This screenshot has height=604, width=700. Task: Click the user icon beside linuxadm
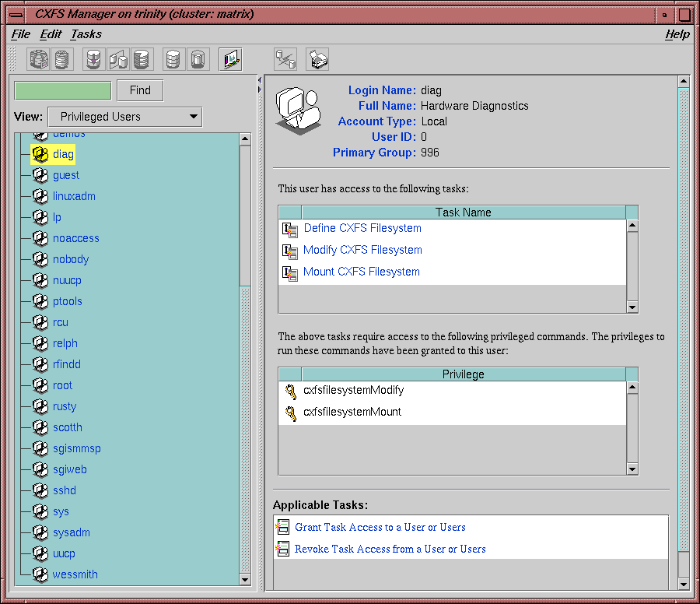pyautogui.click(x=40, y=196)
